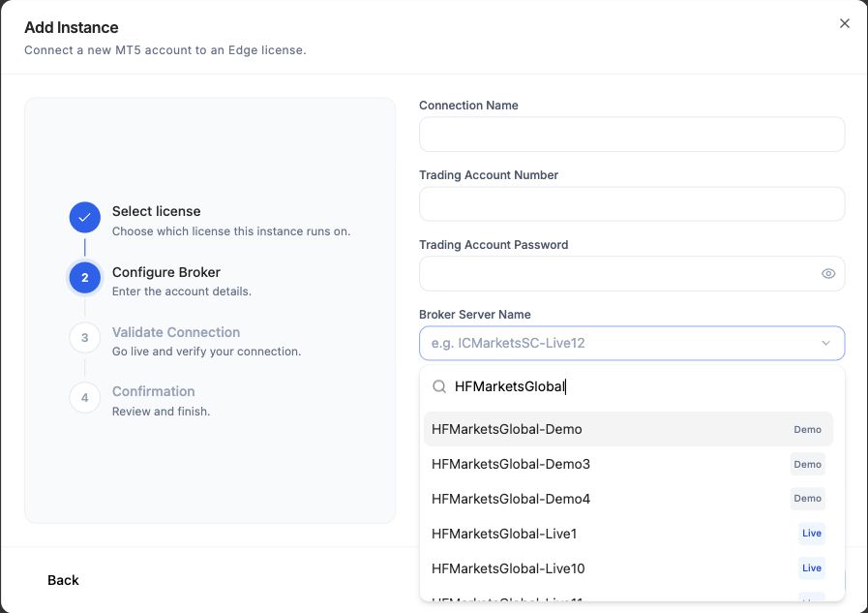Click the Live badge on HFMarketsGlobal-Live1
This screenshot has width=868, height=613.
[x=812, y=534]
